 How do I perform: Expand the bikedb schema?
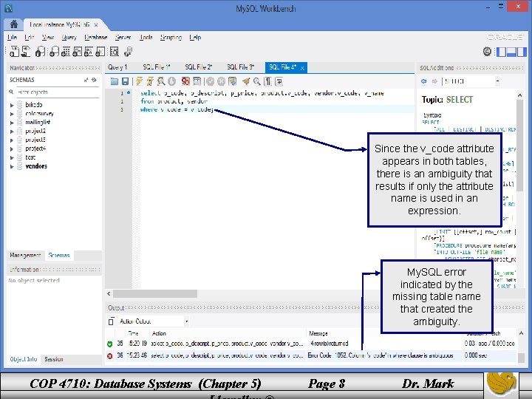click(12, 105)
